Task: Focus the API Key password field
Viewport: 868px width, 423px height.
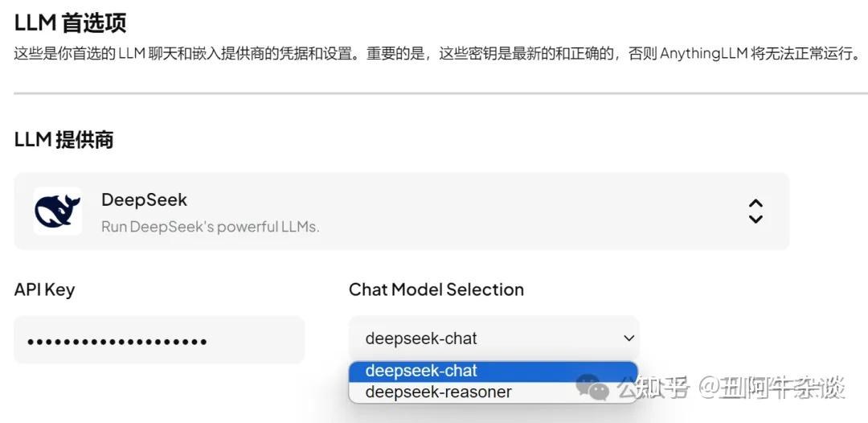Action: tap(159, 339)
